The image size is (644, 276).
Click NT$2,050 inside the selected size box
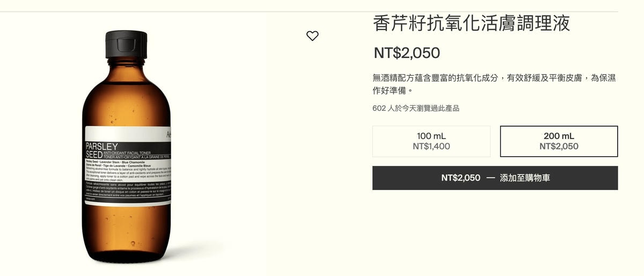pyautogui.click(x=559, y=146)
